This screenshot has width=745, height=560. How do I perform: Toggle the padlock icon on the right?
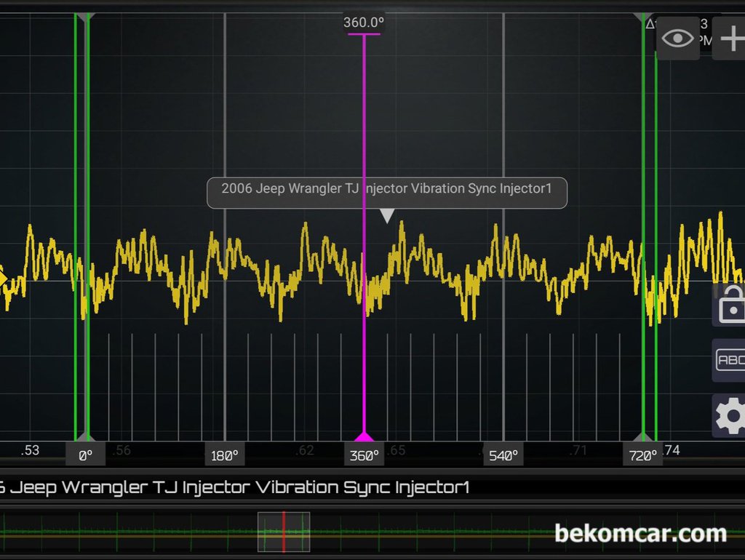coord(730,304)
